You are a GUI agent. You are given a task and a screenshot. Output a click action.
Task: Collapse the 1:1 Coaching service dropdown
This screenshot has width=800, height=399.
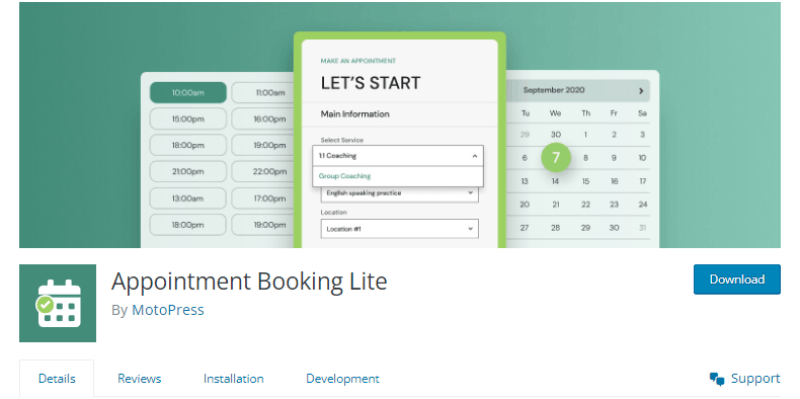(398, 156)
